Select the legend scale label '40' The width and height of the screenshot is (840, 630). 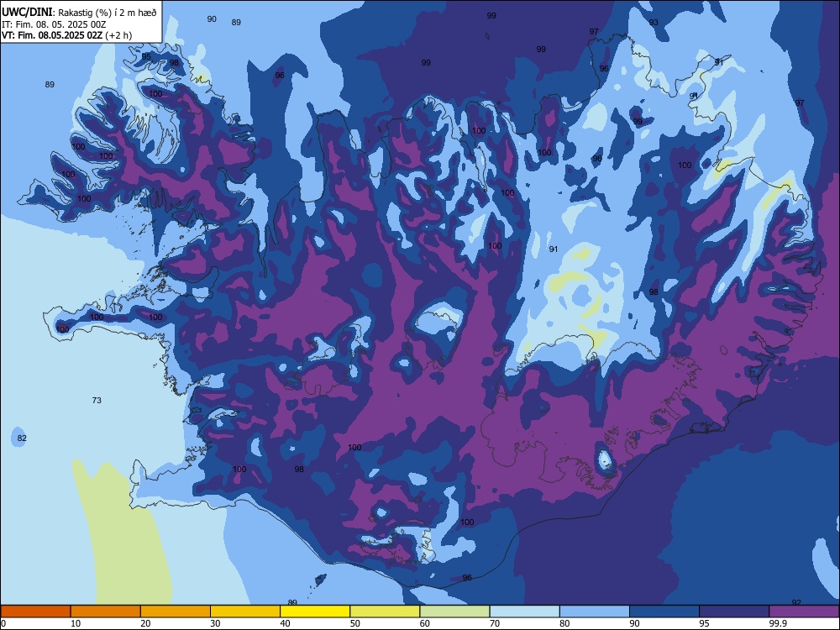(x=285, y=623)
